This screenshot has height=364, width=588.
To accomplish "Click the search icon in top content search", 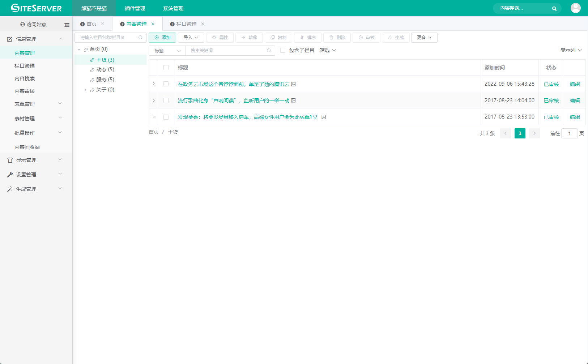I will tap(554, 8).
